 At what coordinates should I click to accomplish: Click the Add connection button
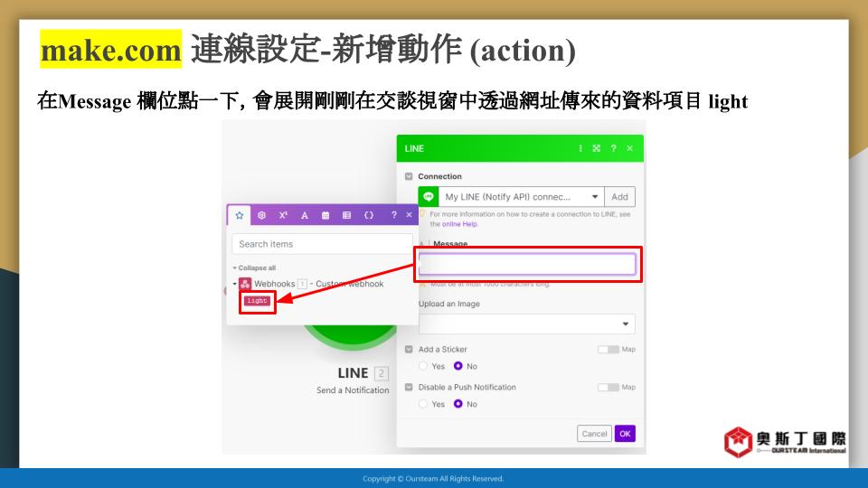[x=619, y=196]
